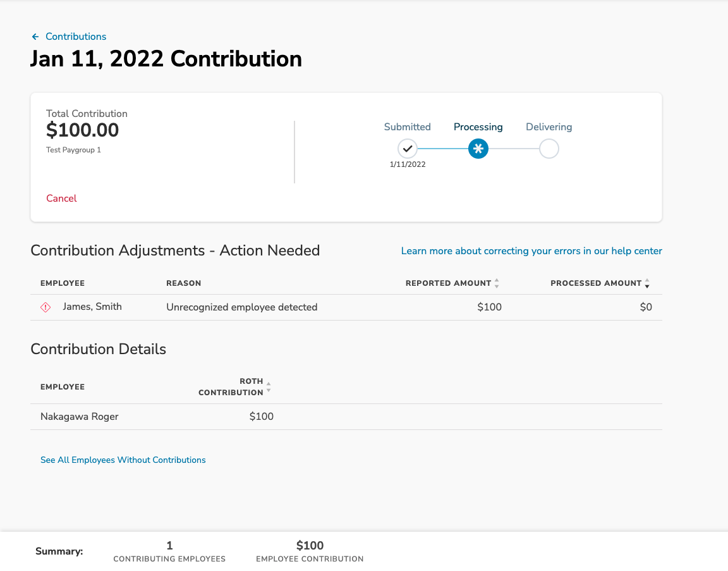This screenshot has width=728, height=571.
Task: Click the back arrow beside Contributions
Action: (35, 36)
